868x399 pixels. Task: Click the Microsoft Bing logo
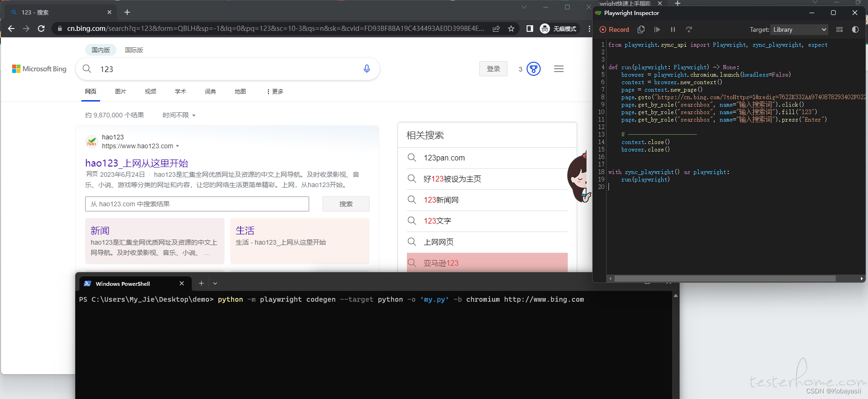39,69
